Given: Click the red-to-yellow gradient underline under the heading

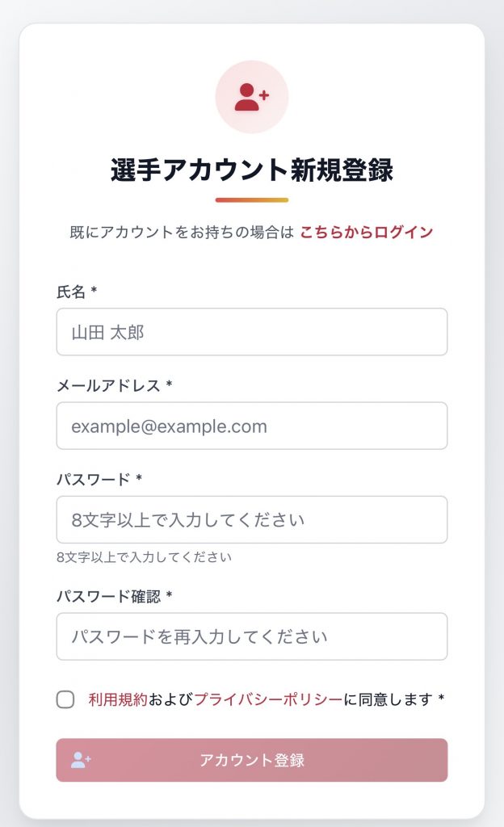Looking at the screenshot, I should [251, 199].
